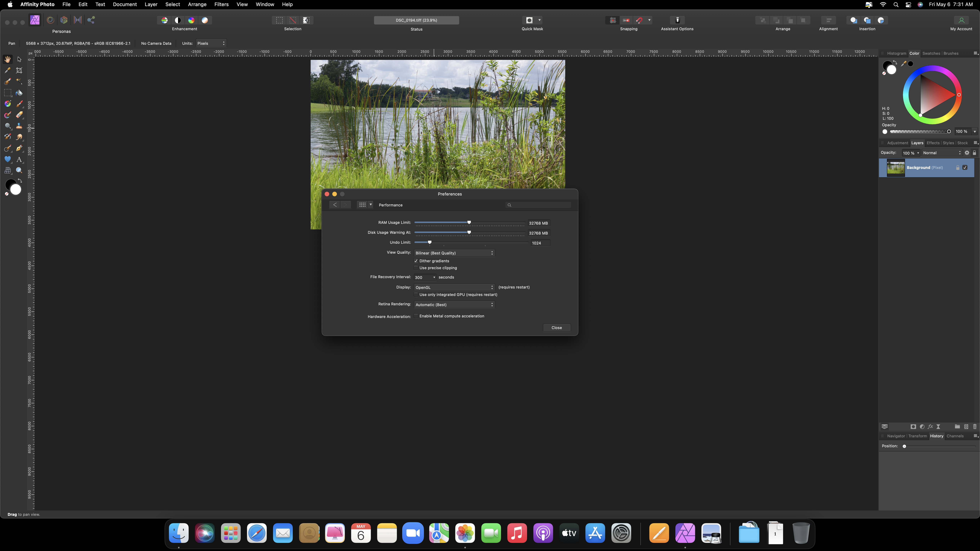
Task: Open the Filters menu
Action: [221, 5]
